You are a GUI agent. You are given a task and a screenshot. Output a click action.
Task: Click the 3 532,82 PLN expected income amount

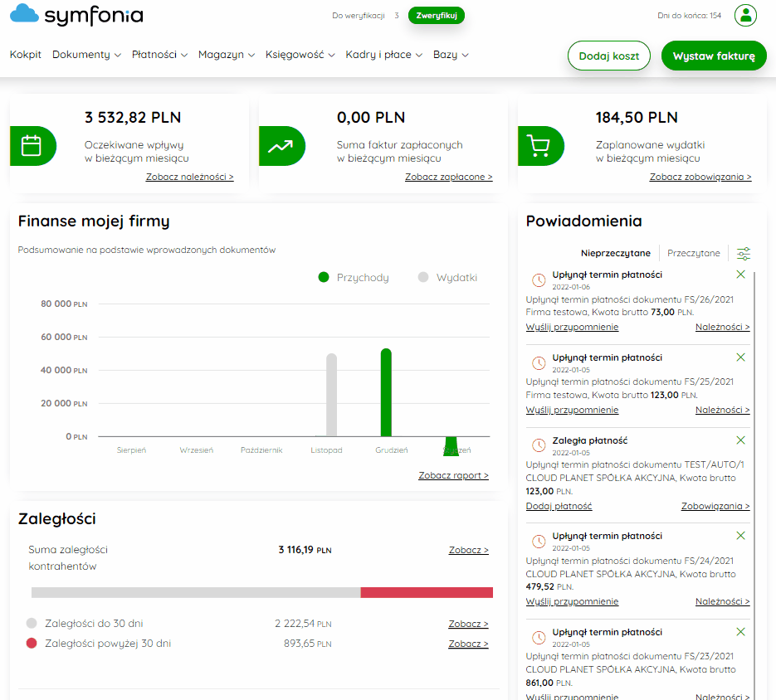point(133,118)
